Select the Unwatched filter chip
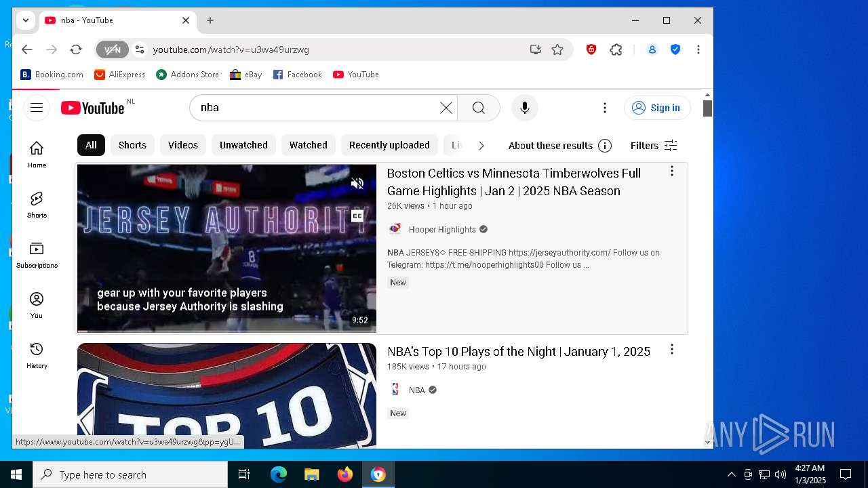 click(x=243, y=145)
